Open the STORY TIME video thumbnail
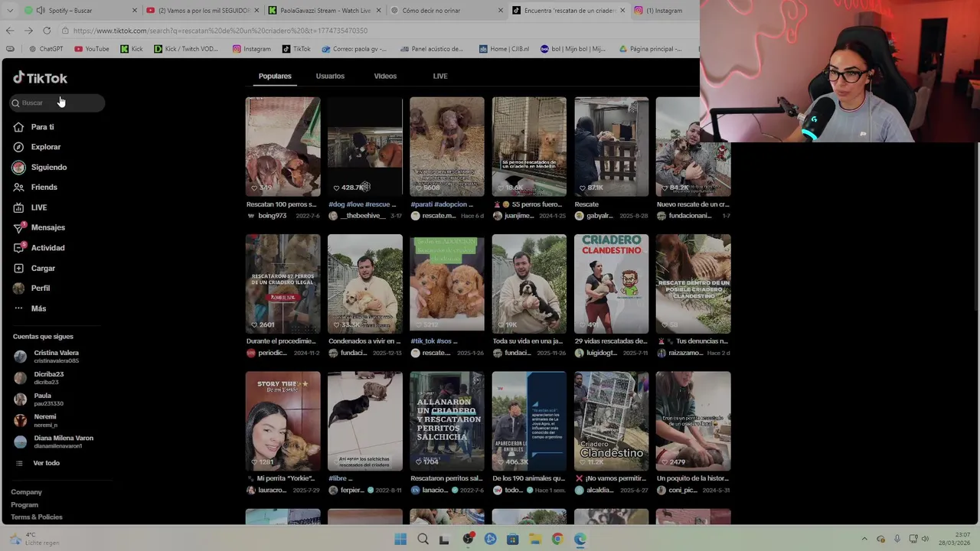 283,421
